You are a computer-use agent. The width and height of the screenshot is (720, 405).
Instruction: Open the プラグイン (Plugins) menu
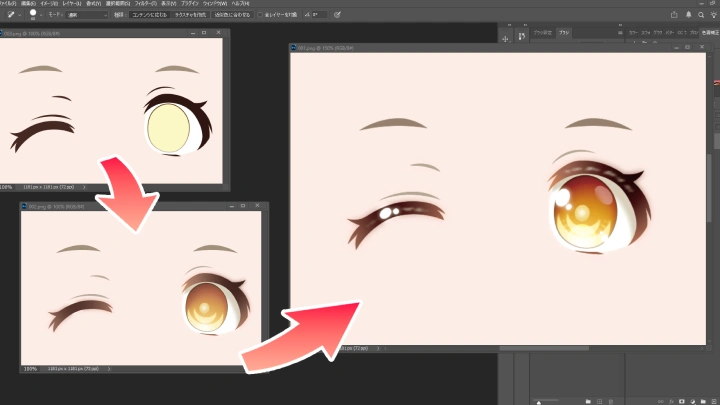(x=189, y=3)
